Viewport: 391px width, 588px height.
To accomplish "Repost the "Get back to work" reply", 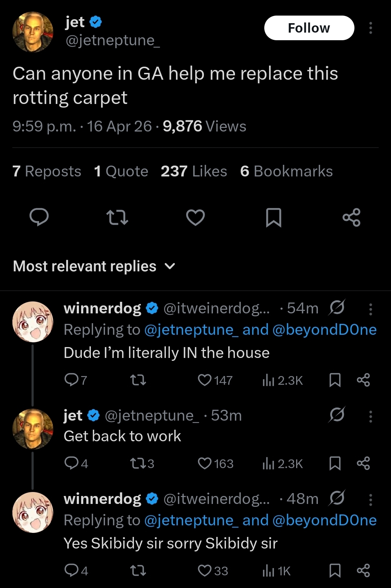I will pos(138,463).
